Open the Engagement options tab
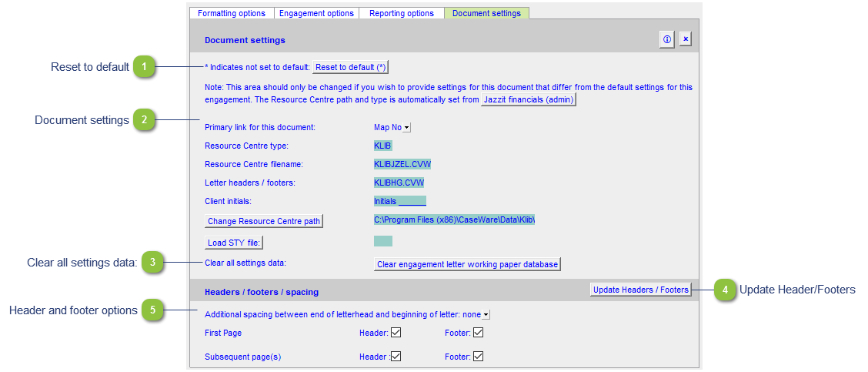This screenshot has width=868, height=372. click(316, 13)
